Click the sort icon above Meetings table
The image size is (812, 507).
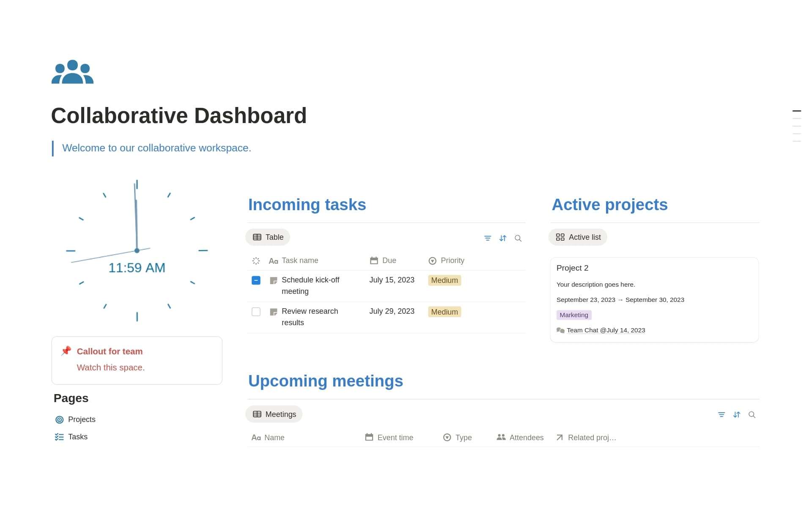(x=737, y=414)
